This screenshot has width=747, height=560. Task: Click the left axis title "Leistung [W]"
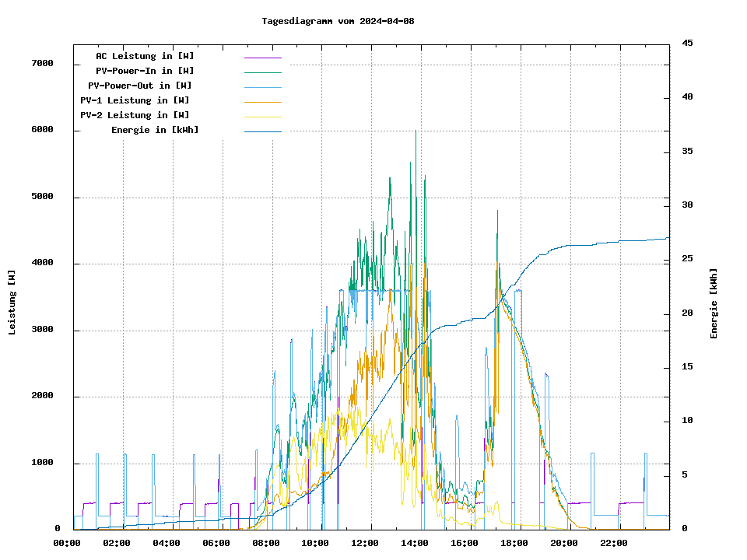pyautogui.click(x=12, y=303)
